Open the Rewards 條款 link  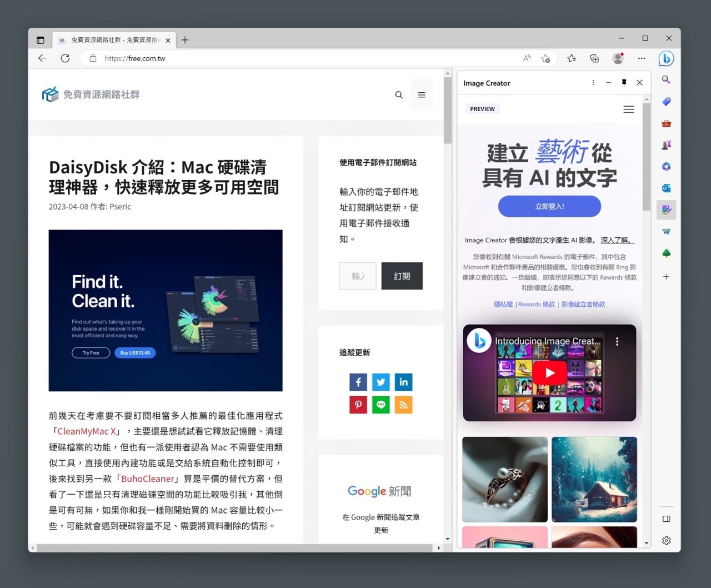pos(537,304)
